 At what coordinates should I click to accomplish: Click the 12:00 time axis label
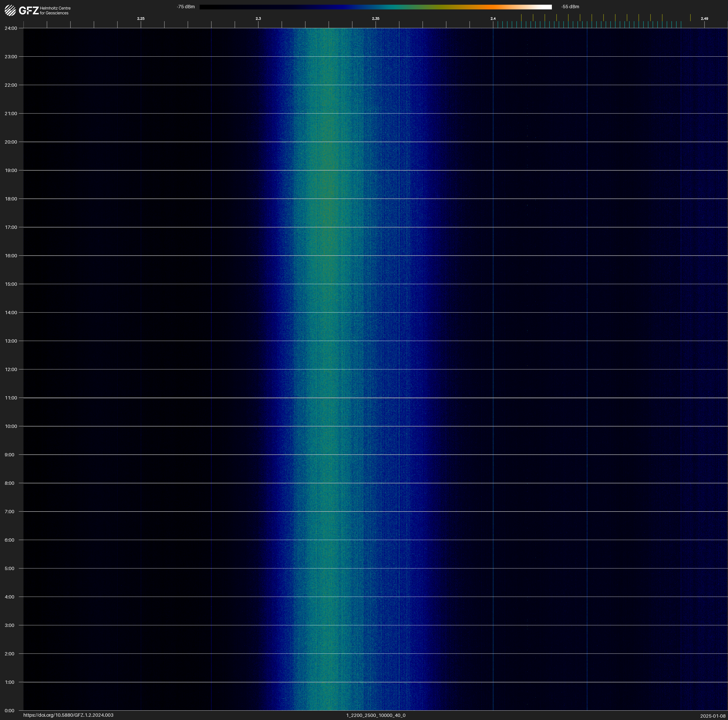coord(11,369)
